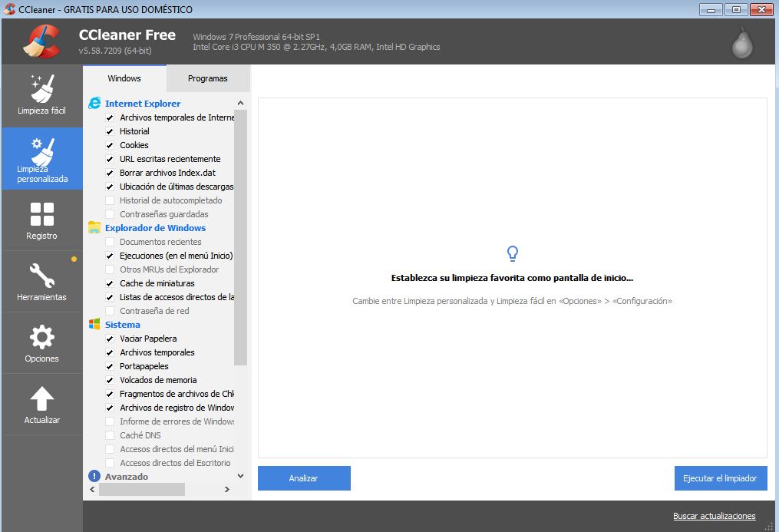Click the horizontal scrollbar thumb
This screenshot has width=779, height=532.
coord(142,489)
